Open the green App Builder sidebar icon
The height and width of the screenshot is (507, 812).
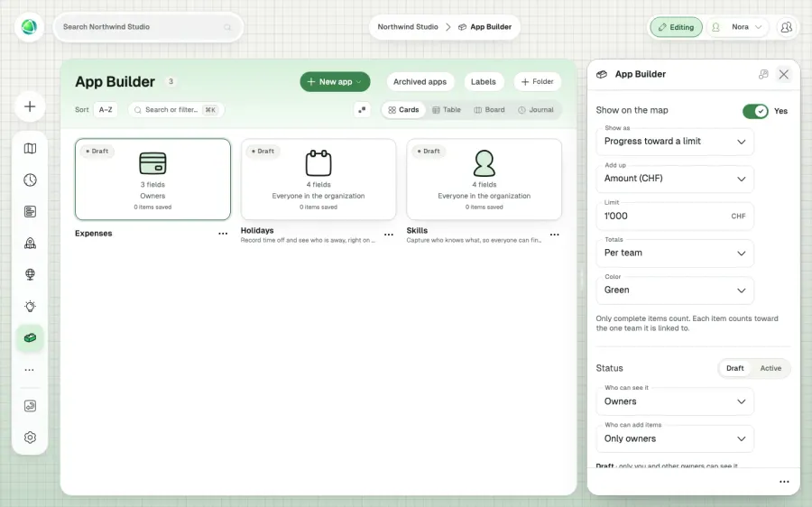[x=30, y=337]
